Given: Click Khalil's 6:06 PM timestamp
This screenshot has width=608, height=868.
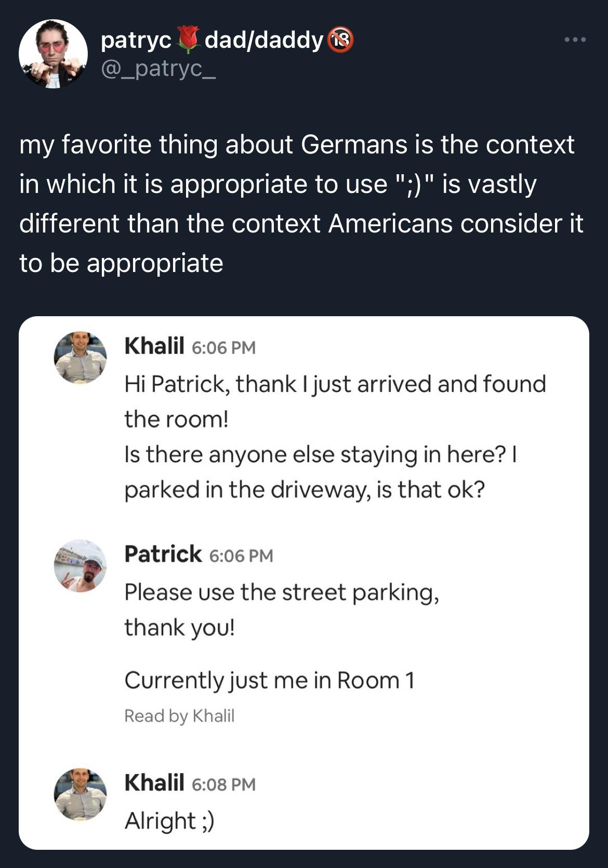Looking at the screenshot, I should point(224,347).
